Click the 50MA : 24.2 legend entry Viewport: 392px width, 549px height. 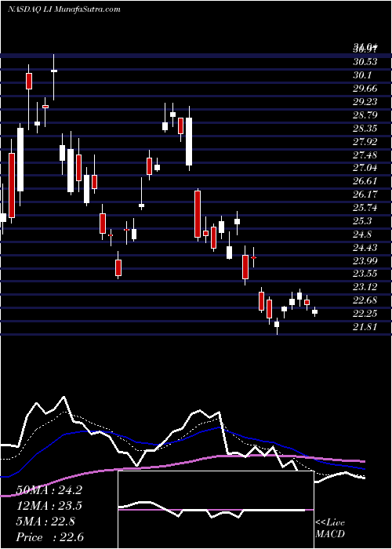click(49, 490)
